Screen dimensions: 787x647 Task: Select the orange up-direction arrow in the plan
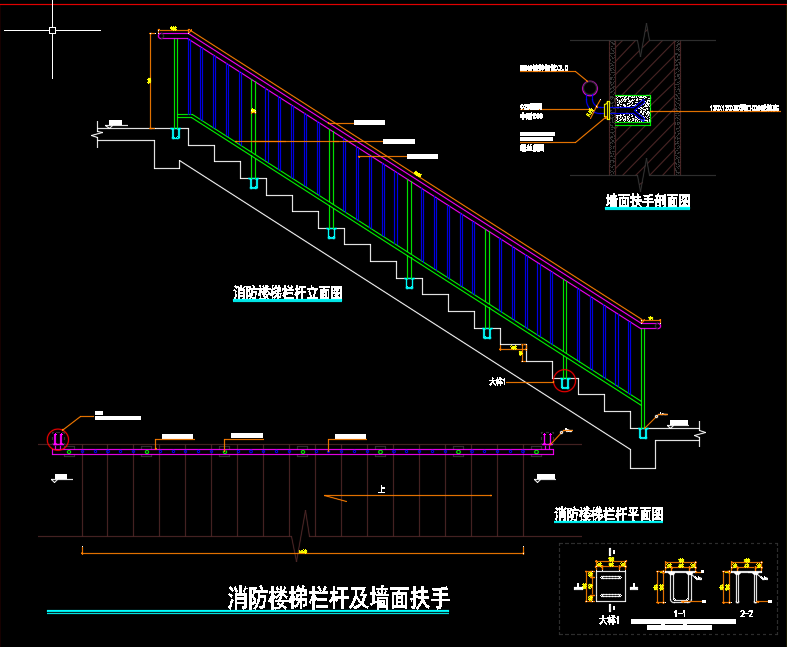coord(408,497)
